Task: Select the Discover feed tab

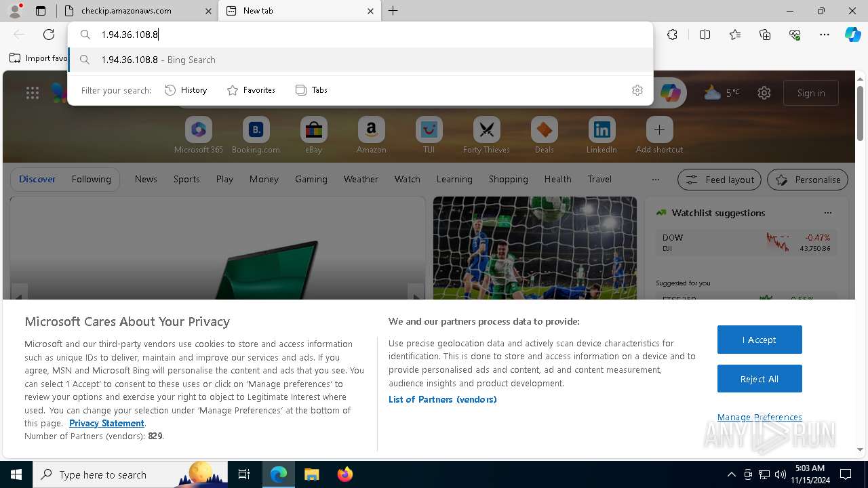Action: click(37, 179)
